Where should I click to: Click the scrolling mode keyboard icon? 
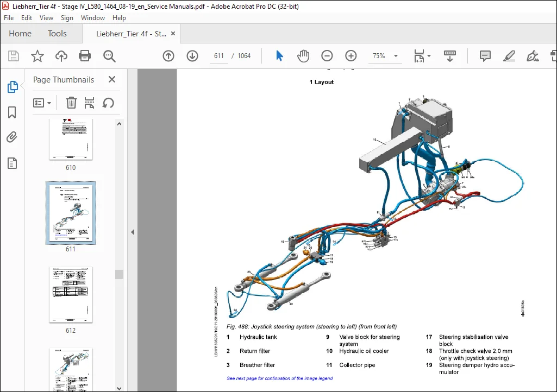[450, 56]
